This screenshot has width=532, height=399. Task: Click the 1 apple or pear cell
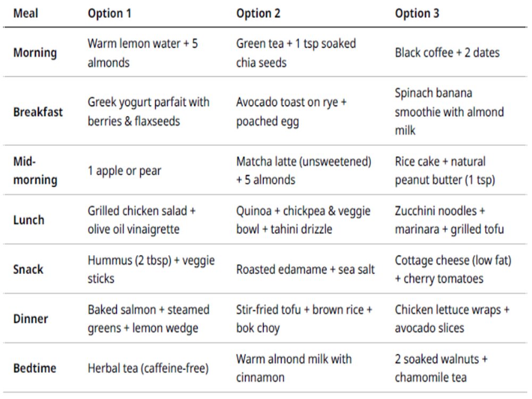[x=124, y=171]
